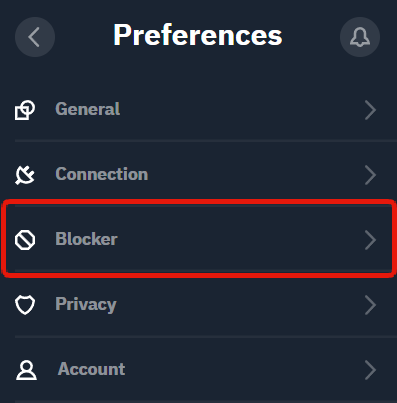
Task: Expand General using its chevron arrow
Action: pyautogui.click(x=370, y=110)
